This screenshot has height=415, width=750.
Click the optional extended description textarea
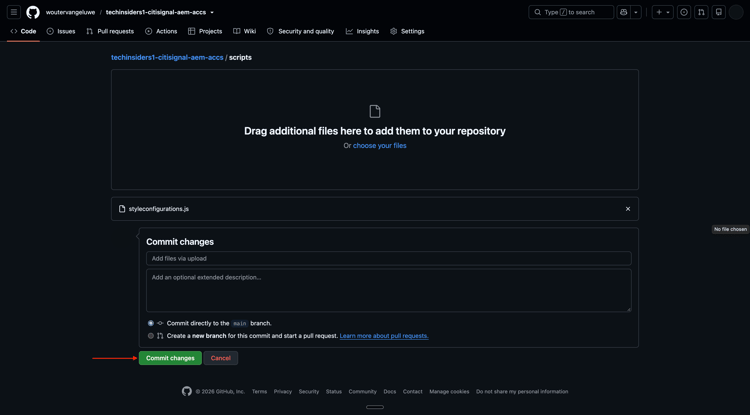point(388,290)
